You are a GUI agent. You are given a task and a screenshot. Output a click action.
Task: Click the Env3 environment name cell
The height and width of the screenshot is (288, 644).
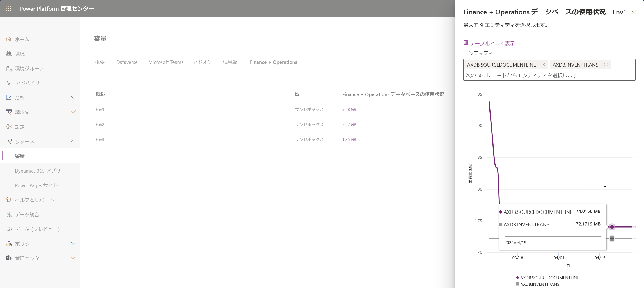tap(100, 139)
